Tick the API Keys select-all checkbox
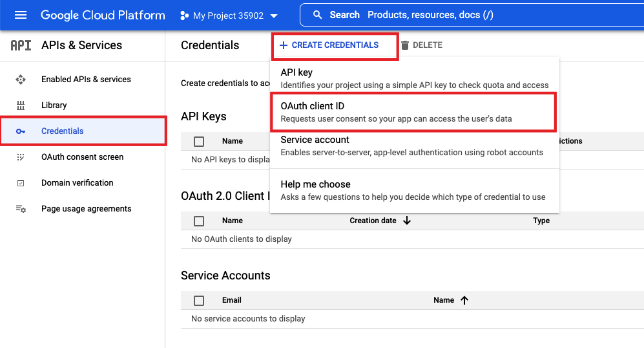 click(199, 141)
